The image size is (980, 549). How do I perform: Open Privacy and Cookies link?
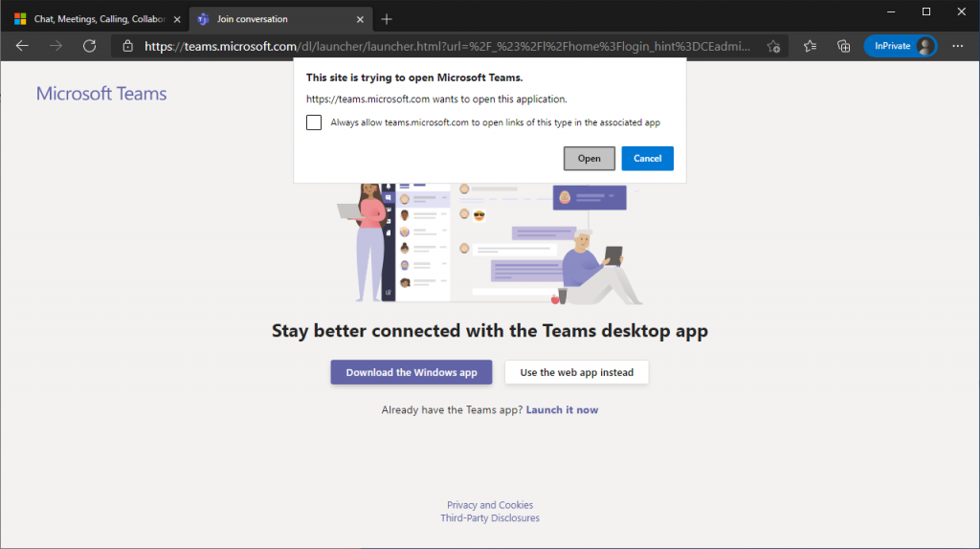(490, 505)
